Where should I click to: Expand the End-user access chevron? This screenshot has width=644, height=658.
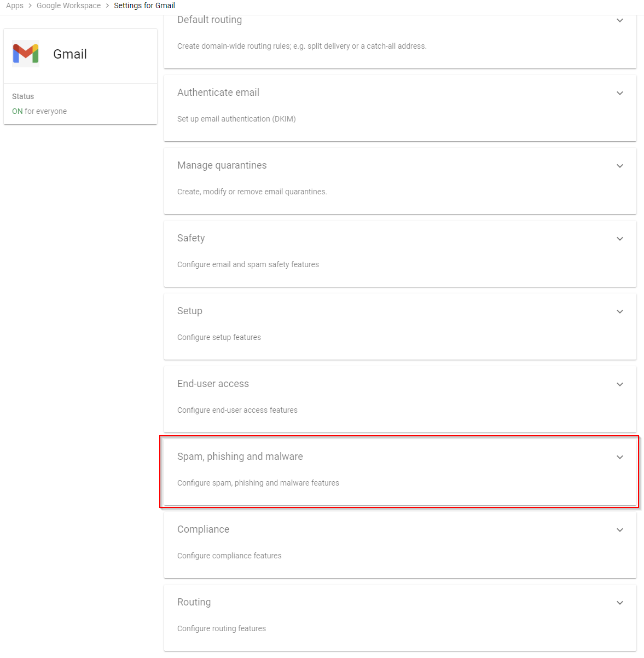click(620, 384)
